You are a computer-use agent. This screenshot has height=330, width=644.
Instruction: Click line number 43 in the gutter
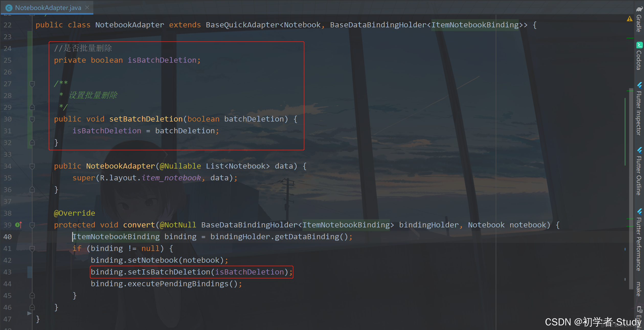pos(8,272)
